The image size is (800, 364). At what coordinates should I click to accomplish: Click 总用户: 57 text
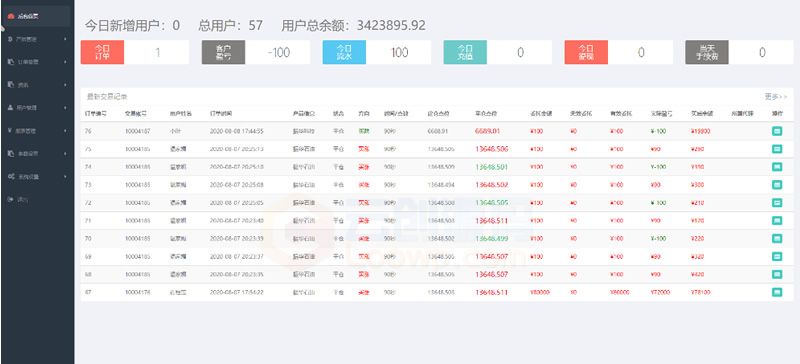click(231, 26)
